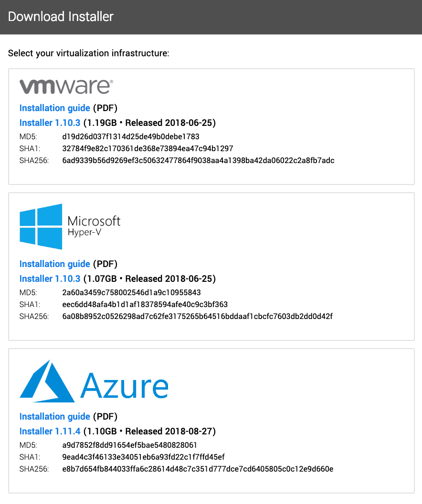
Task: Click the VMware MD5 hash value
Action: [131, 136]
